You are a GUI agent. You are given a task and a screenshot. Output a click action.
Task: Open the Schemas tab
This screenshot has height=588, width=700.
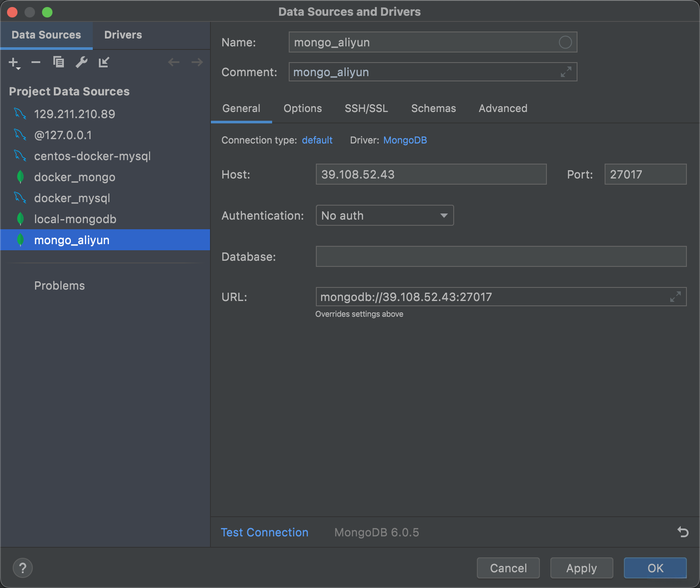pos(434,108)
